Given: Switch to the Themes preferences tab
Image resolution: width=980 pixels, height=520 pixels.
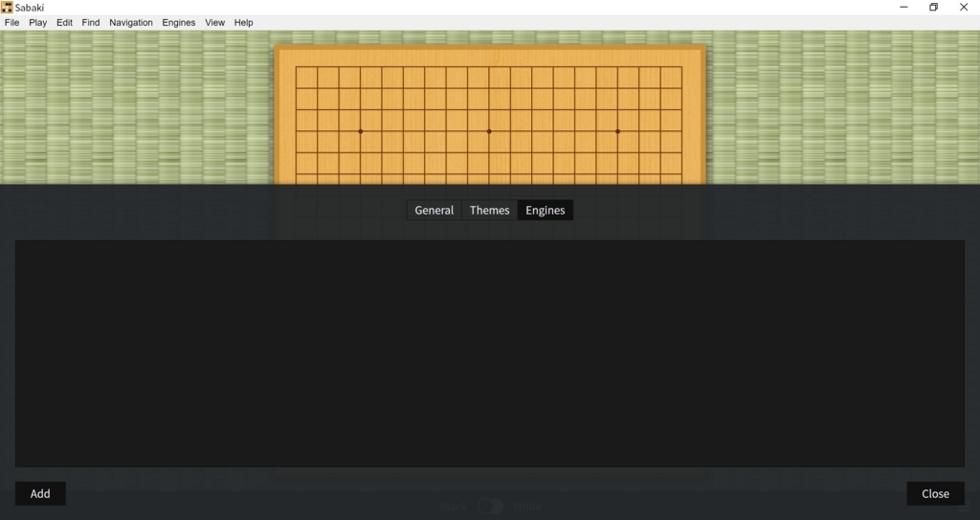Looking at the screenshot, I should pyautogui.click(x=489, y=211).
